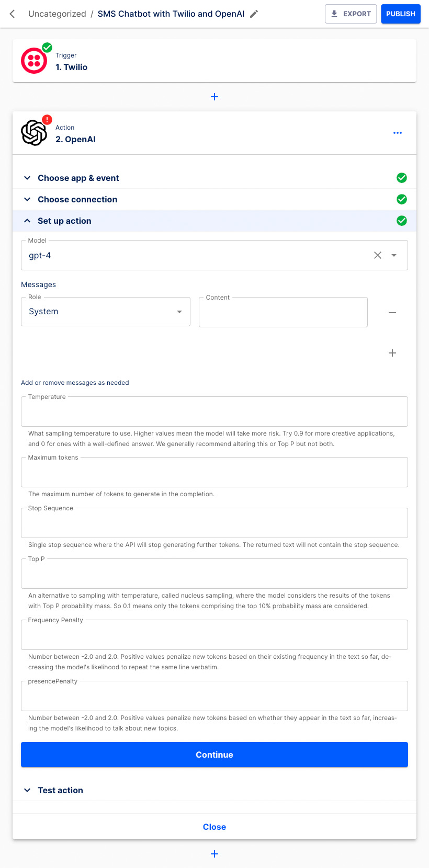Publish the flow
Image resolution: width=429 pixels, height=868 pixels.
tap(401, 14)
